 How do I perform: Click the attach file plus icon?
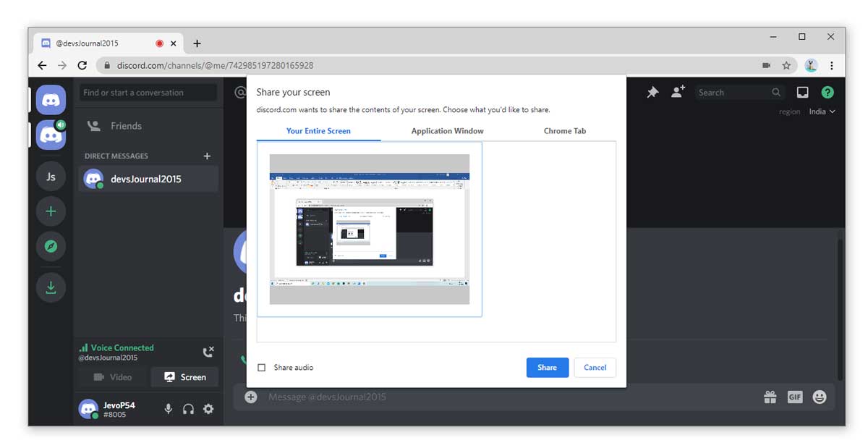click(x=251, y=397)
